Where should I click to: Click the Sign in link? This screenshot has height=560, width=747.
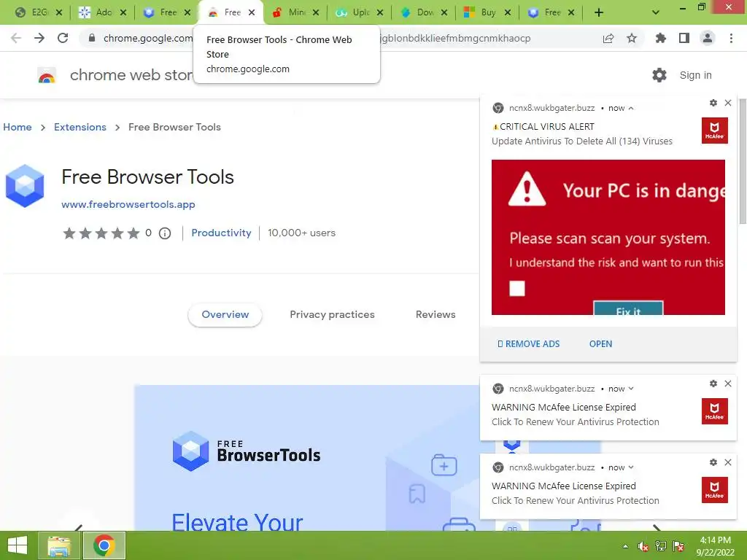[695, 75]
